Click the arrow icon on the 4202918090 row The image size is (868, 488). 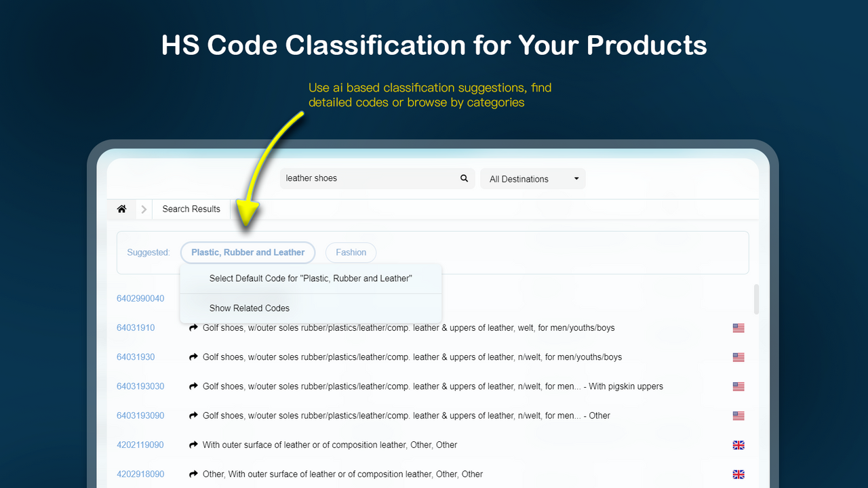coord(193,474)
